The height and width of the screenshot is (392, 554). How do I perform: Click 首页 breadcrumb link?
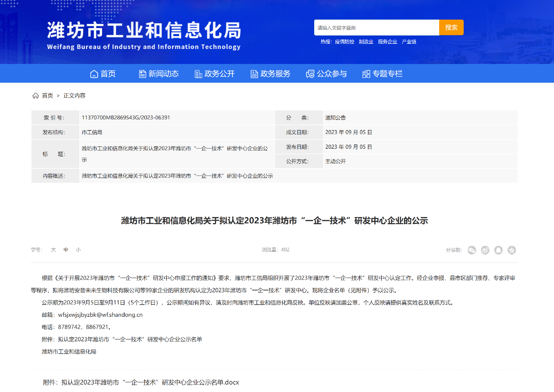(x=47, y=95)
